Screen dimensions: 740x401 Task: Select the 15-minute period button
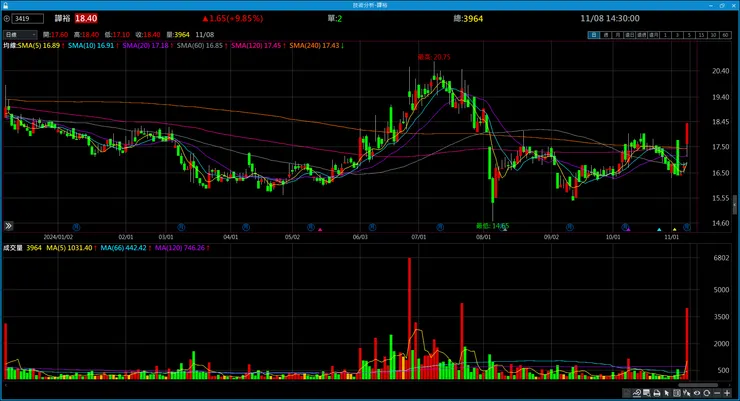click(701, 35)
